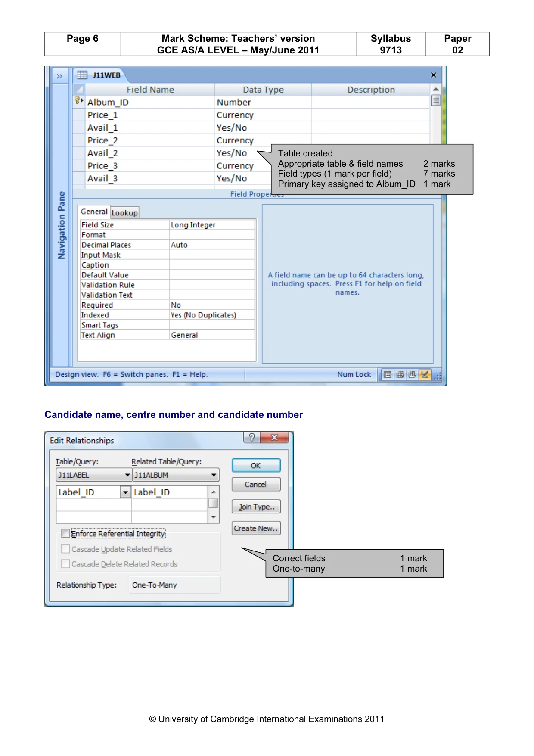This screenshot has width=534, height=756.
Task: Click the Avail_2 field name cell
Action: [x=149, y=153]
